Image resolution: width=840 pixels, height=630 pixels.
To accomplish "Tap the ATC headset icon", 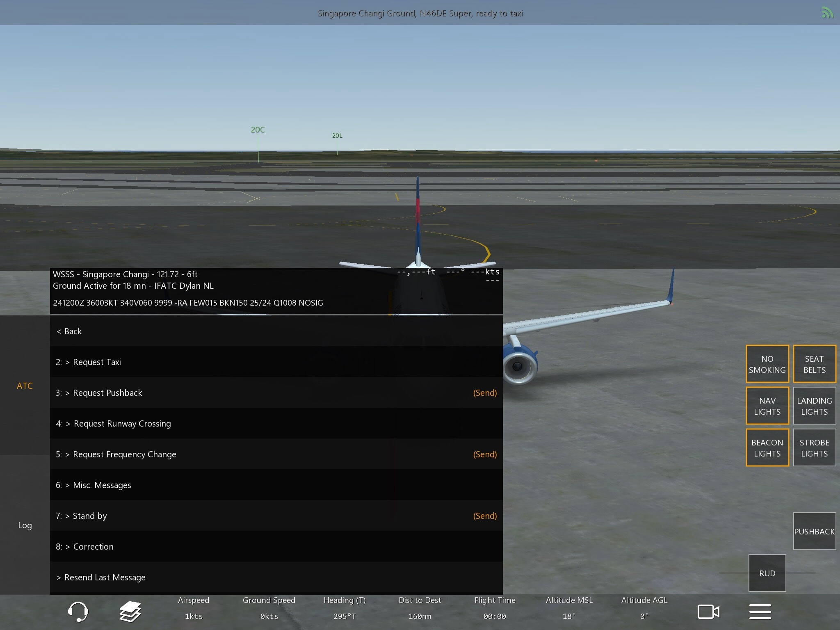I will pos(78,612).
